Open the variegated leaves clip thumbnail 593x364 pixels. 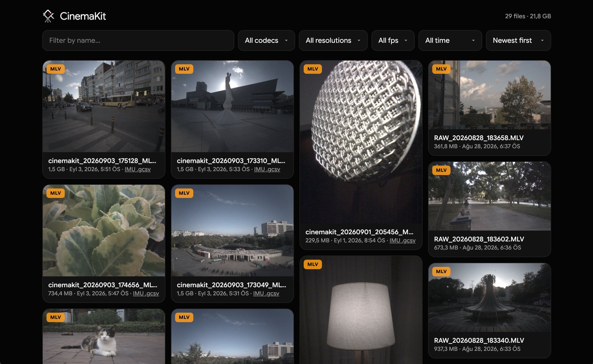pyautogui.click(x=104, y=231)
